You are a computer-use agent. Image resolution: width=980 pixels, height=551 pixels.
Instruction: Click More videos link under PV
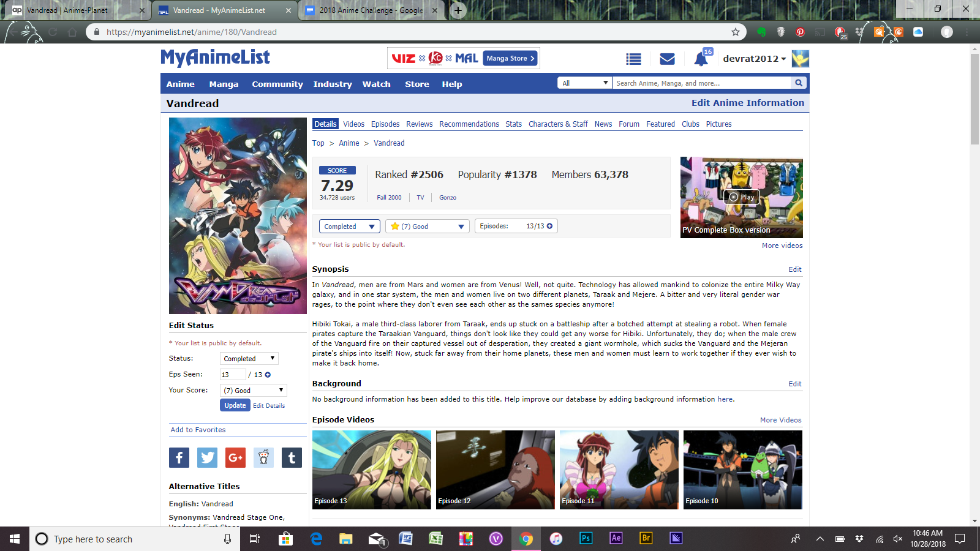[x=782, y=246]
